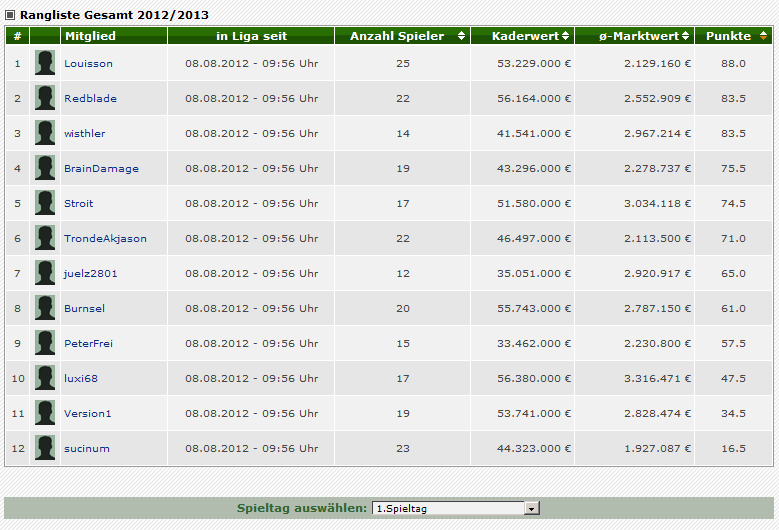Click the avatar beside BrainDamage
Image resolution: width=779 pixels, height=530 pixels.
pyautogui.click(x=45, y=168)
